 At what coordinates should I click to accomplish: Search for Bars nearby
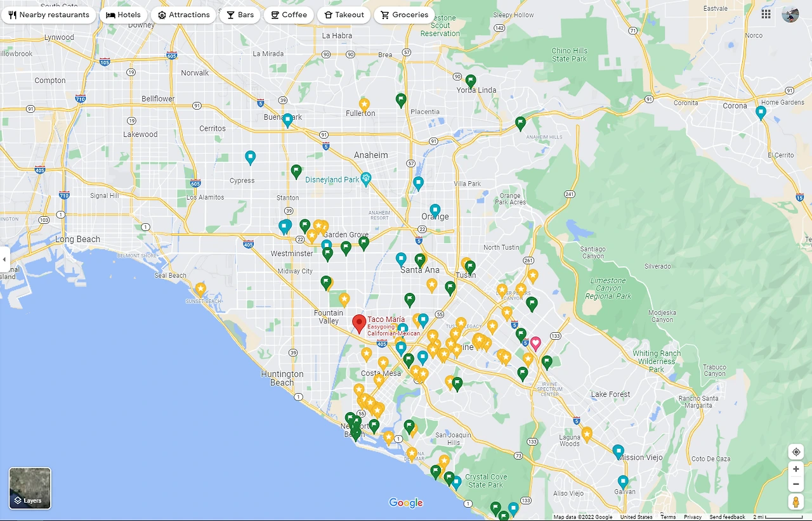[x=240, y=15]
